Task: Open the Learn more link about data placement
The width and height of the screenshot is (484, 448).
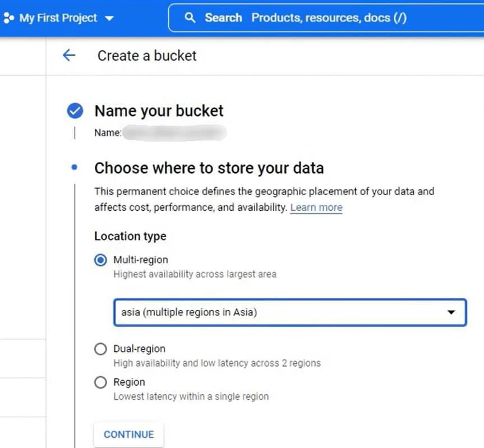Action: pyautogui.click(x=316, y=207)
